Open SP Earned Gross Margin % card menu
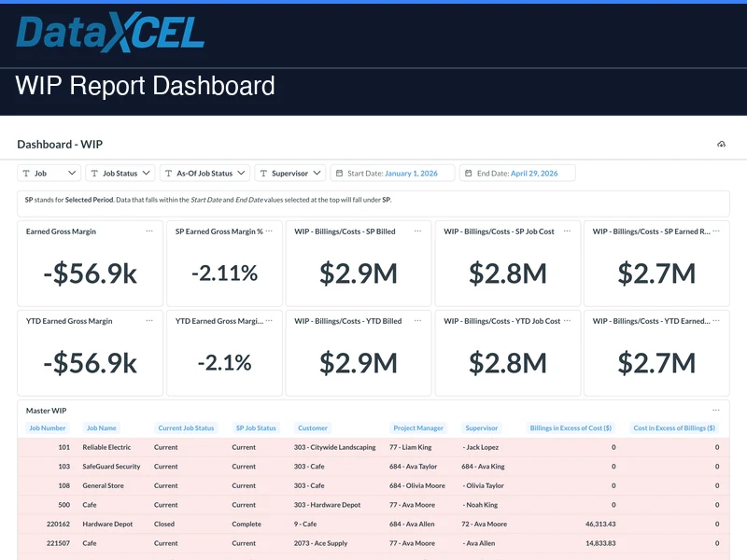747x560 pixels. (269, 231)
